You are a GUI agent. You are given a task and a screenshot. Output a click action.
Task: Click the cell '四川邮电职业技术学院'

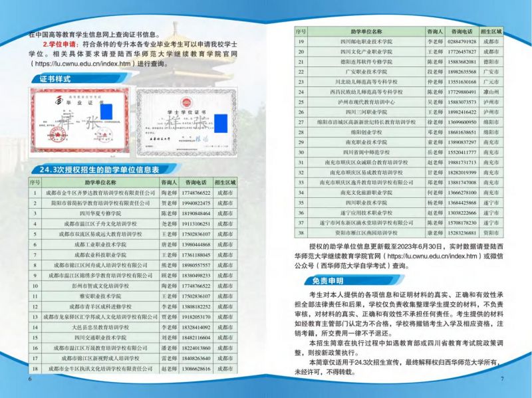click(x=366, y=42)
